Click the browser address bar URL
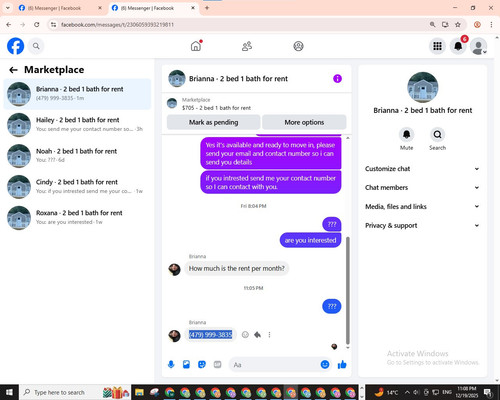Viewport: 500px width, 400px height. point(117,25)
